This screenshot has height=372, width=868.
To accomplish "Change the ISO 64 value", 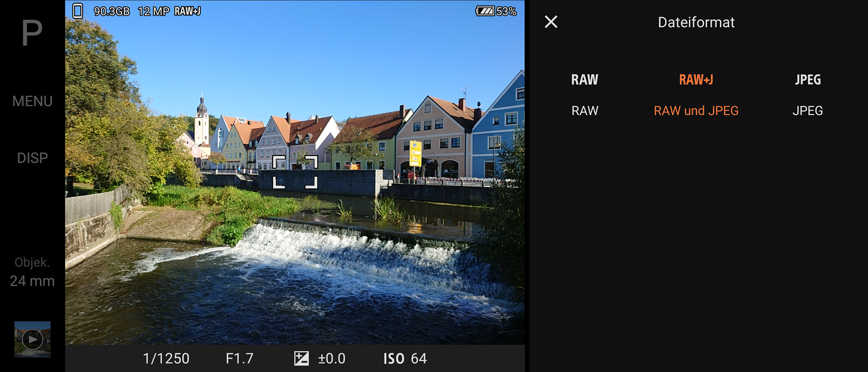I will point(405,358).
